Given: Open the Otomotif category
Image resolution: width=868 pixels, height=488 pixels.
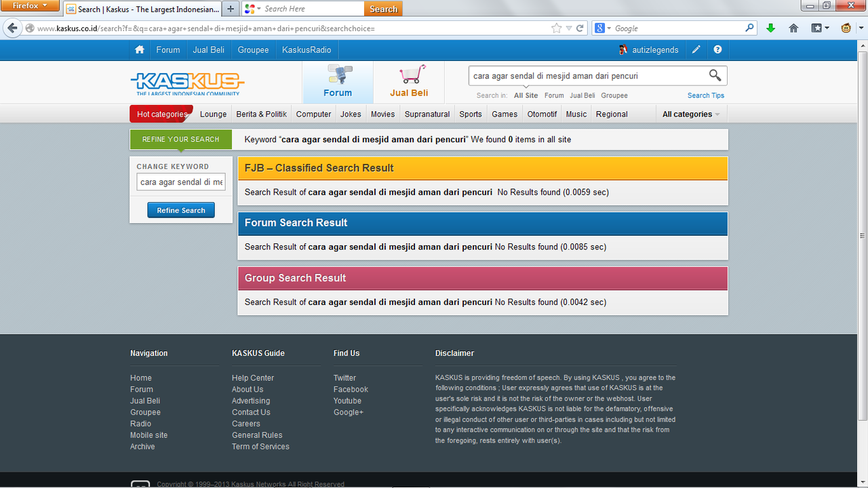Looking at the screenshot, I should pyautogui.click(x=542, y=114).
